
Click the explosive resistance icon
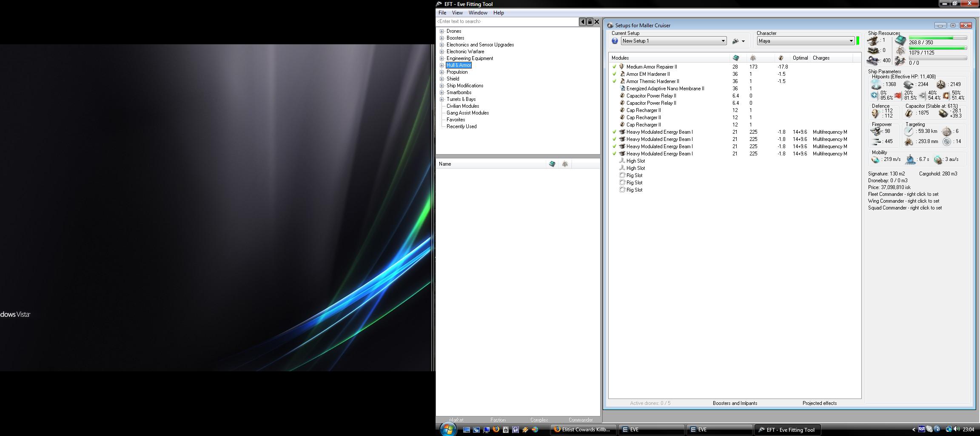click(946, 95)
